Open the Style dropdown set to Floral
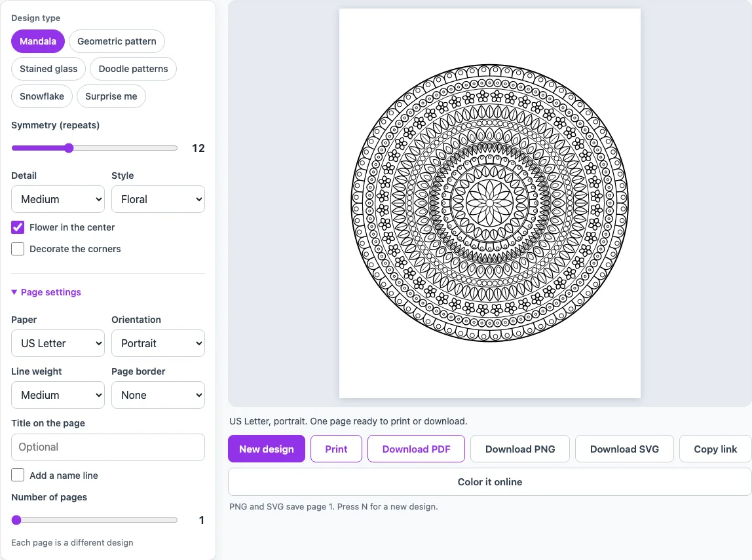This screenshot has width=752, height=560. click(x=159, y=199)
